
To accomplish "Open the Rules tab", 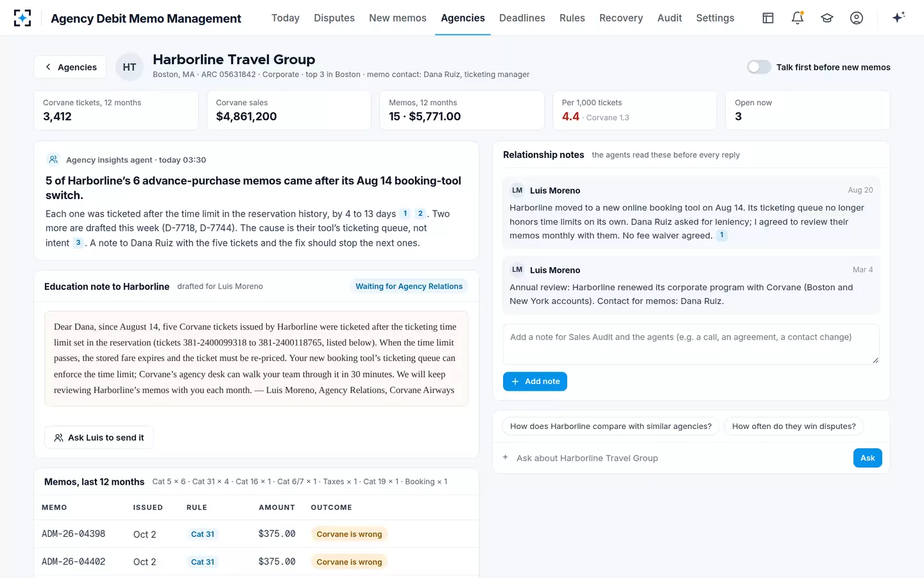I will click(572, 18).
